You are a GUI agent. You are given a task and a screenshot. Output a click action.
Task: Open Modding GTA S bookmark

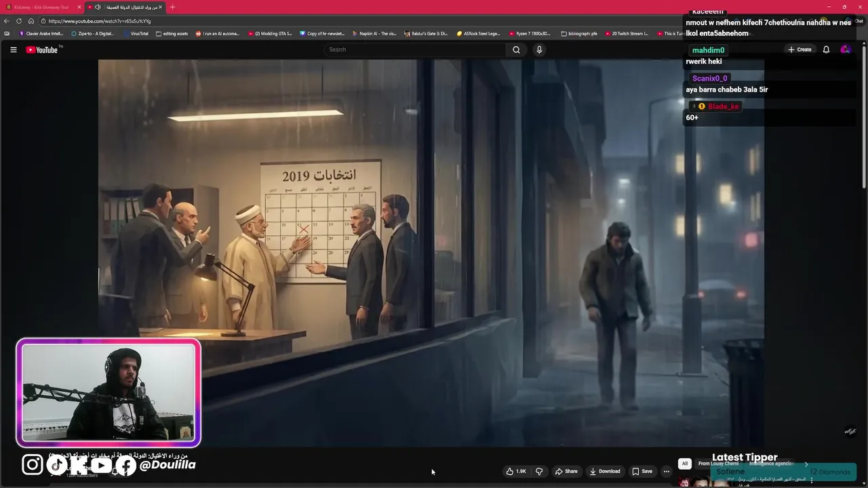click(x=270, y=33)
